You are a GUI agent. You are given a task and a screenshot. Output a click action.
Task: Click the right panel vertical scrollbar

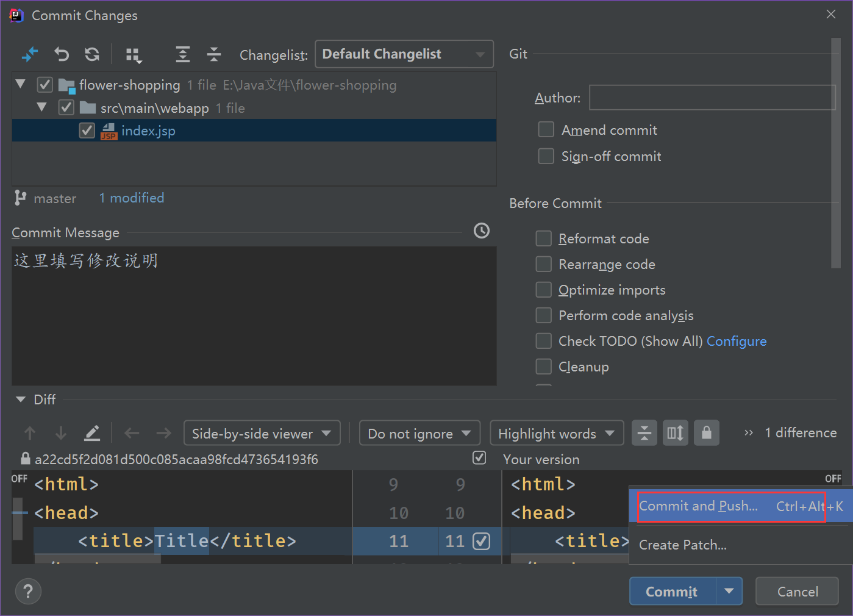[x=836, y=152]
